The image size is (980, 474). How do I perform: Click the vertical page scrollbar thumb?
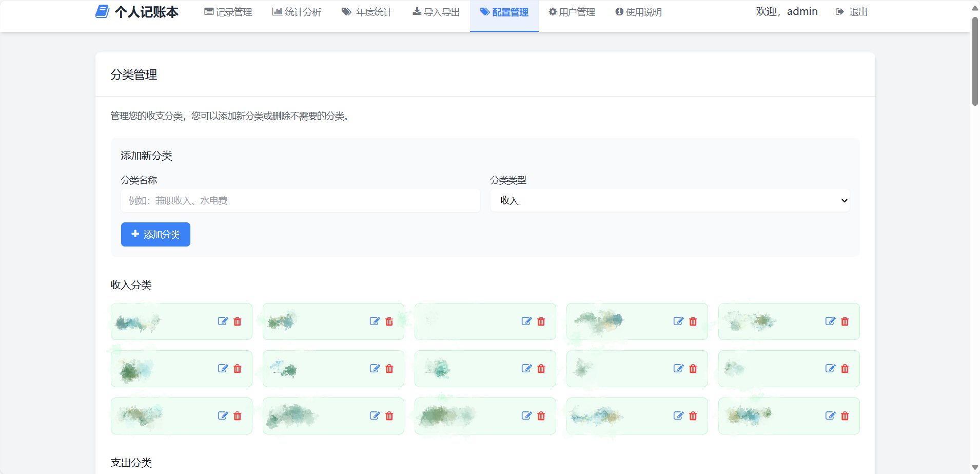(975, 62)
